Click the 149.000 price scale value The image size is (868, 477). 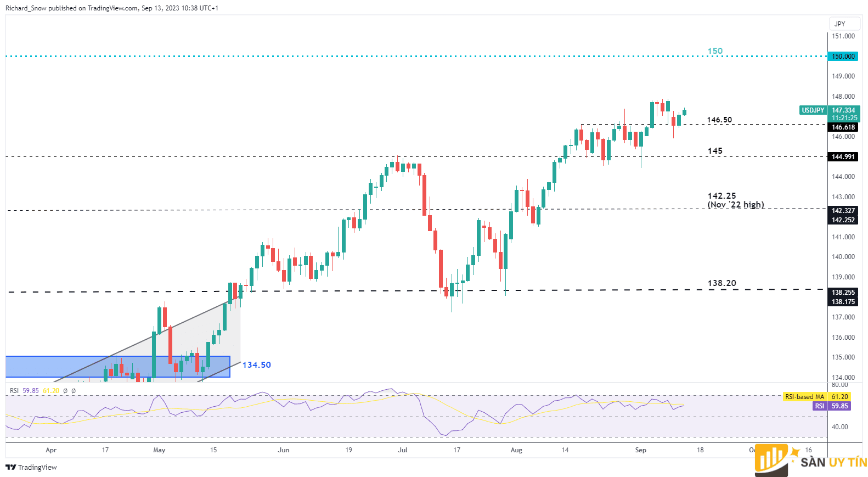click(x=843, y=76)
